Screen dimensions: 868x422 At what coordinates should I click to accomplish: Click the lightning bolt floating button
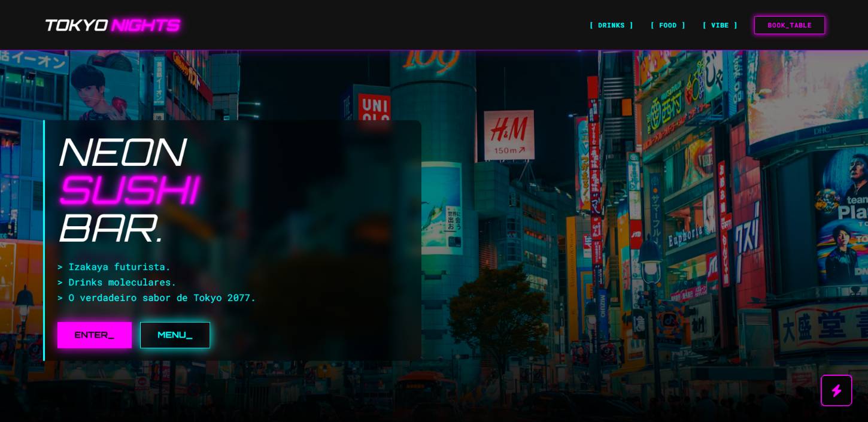pyautogui.click(x=836, y=390)
